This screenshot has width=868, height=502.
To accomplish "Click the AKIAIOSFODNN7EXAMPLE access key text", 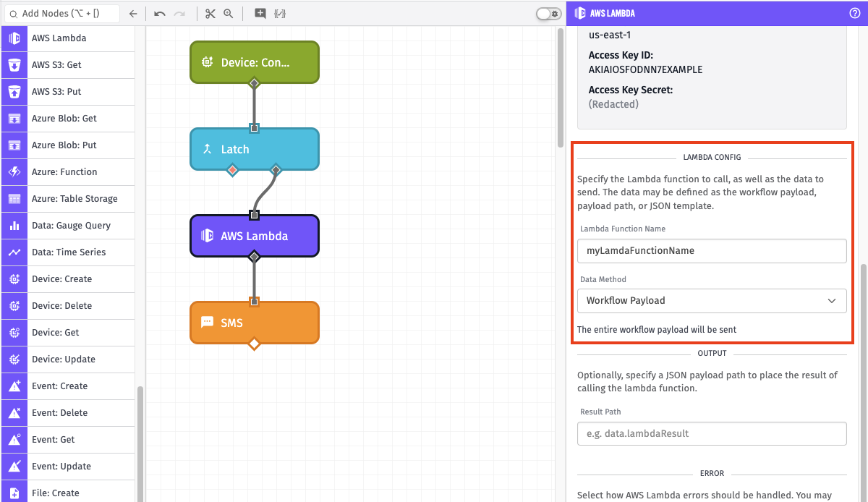I will pos(645,69).
